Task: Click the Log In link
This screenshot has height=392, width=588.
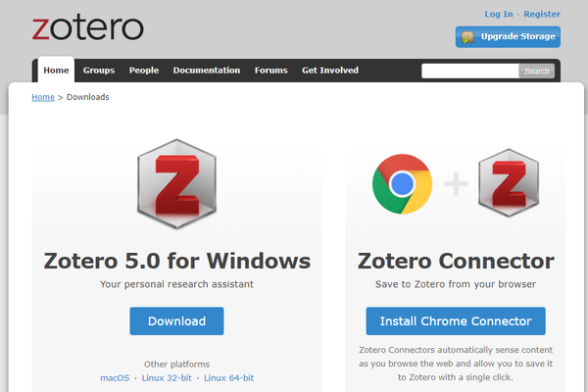Action: (499, 14)
